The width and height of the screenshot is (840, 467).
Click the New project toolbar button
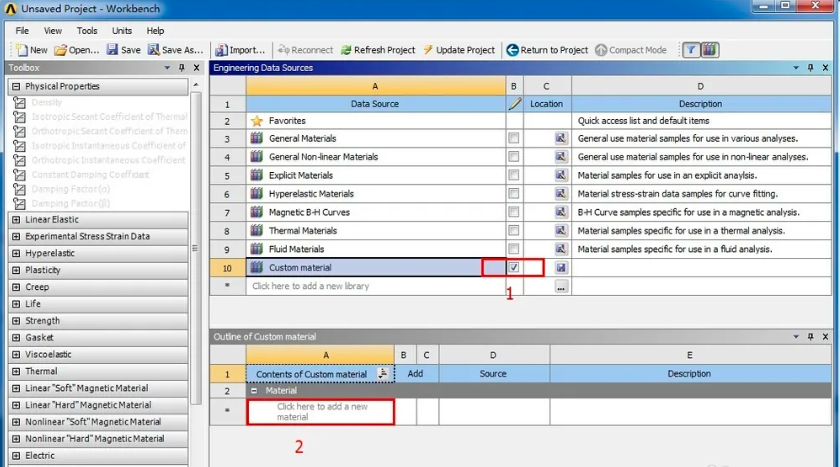click(32, 50)
